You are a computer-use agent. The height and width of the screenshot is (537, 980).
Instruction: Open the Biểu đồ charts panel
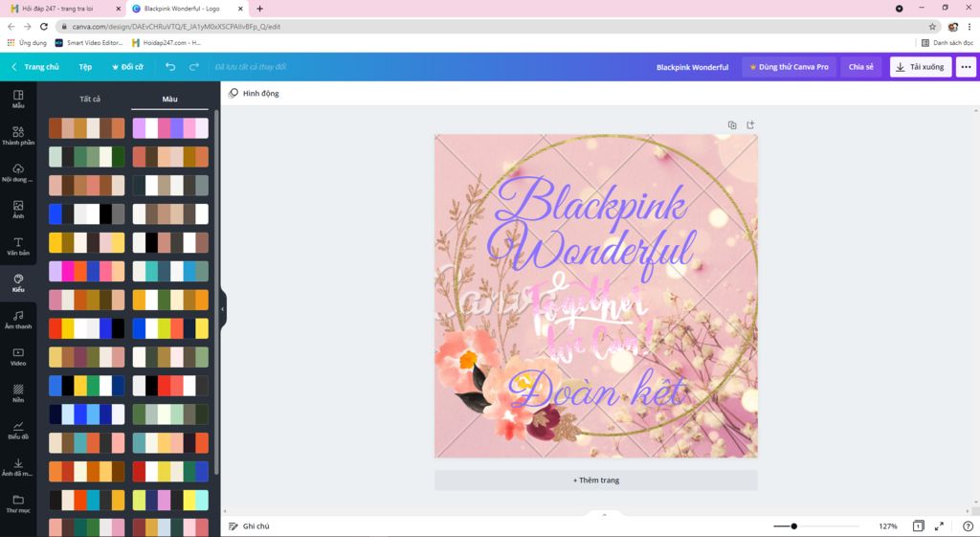(18, 430)
